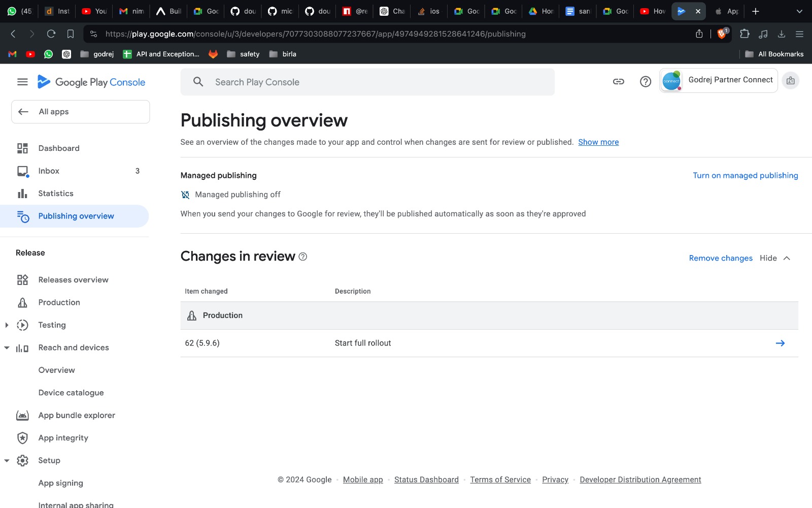Expand the Testing section in sidebar
The height and width of the screenshot is (508, 812).
[7, 325]
